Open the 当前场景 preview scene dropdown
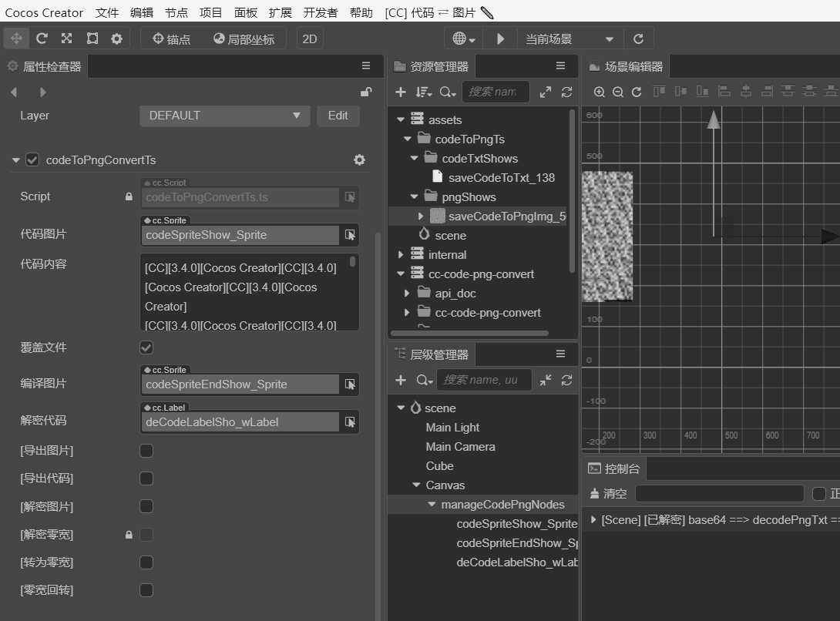 (569, 39)
